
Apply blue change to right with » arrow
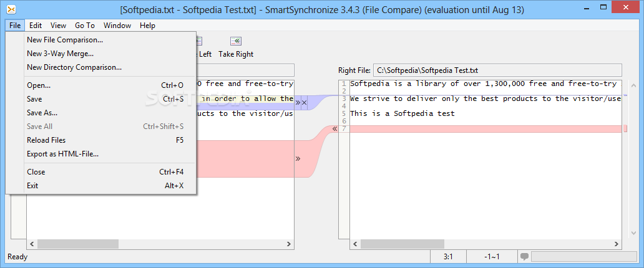(x=298, y=103)
